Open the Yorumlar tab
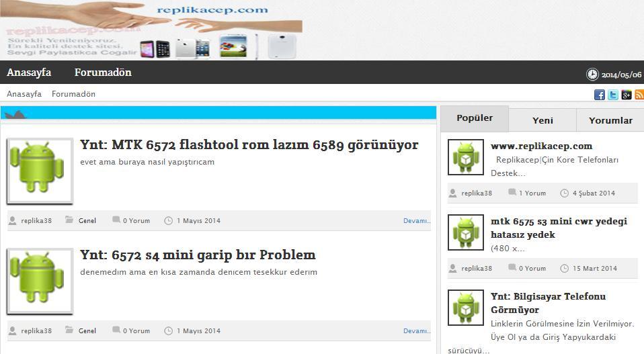The image size is (644, 354). (610, 120)
